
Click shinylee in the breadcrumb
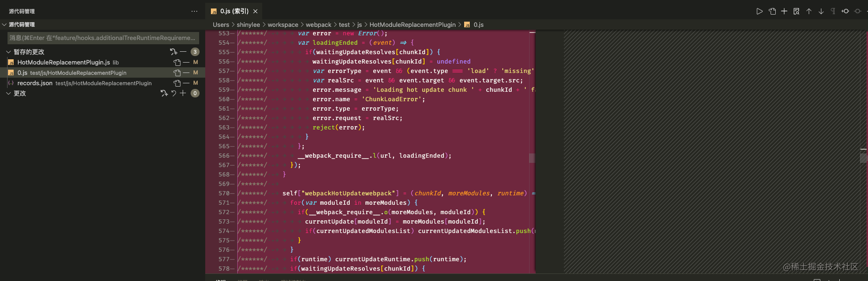pyautogui.click(x=248, y=24)
